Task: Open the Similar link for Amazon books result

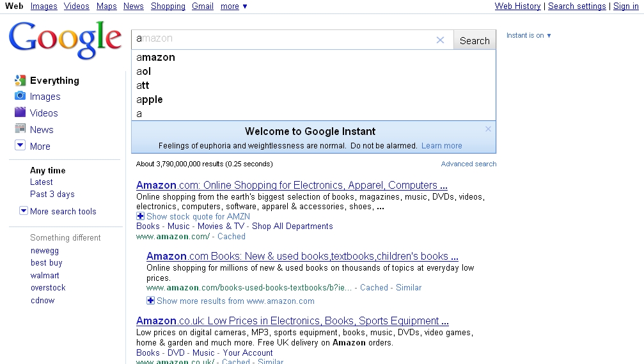Action: (409, 288)
